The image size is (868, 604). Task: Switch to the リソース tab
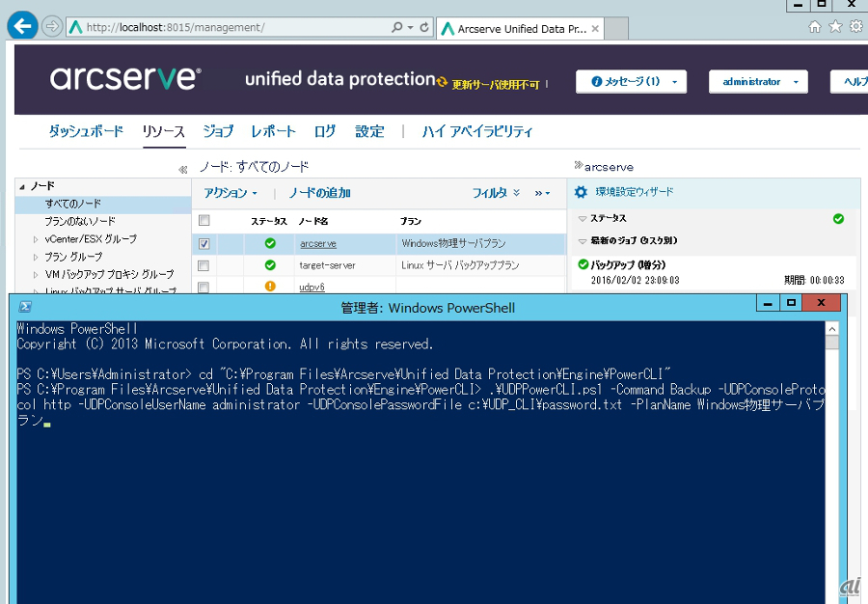pyautogui.click(x=164, y=131)
